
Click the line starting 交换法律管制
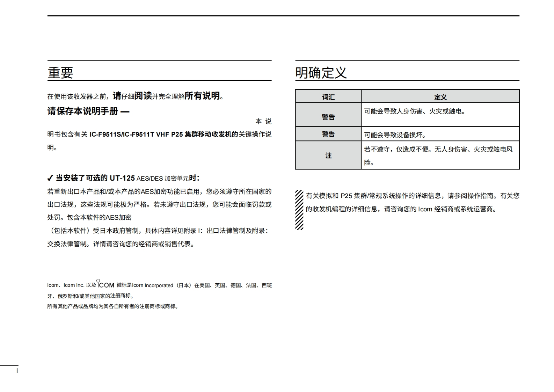[x=121, y=244]
